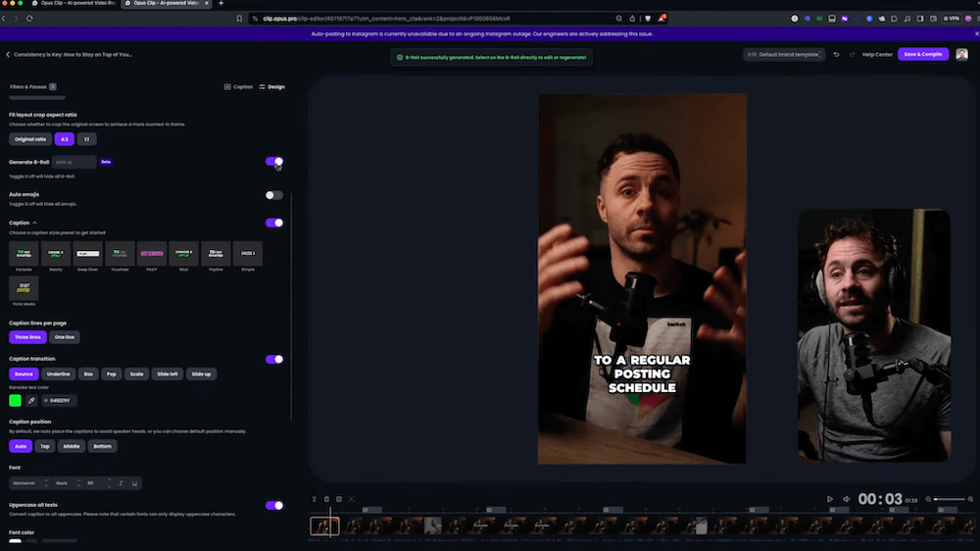
Task: Click the search zoom icon in address bar
Action: tap(618, 18)
